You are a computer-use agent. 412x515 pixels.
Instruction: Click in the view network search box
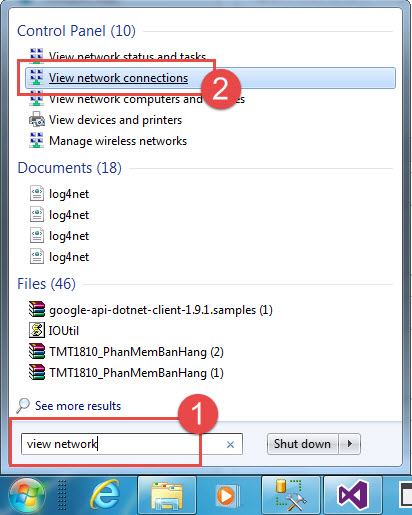[132, 444]
